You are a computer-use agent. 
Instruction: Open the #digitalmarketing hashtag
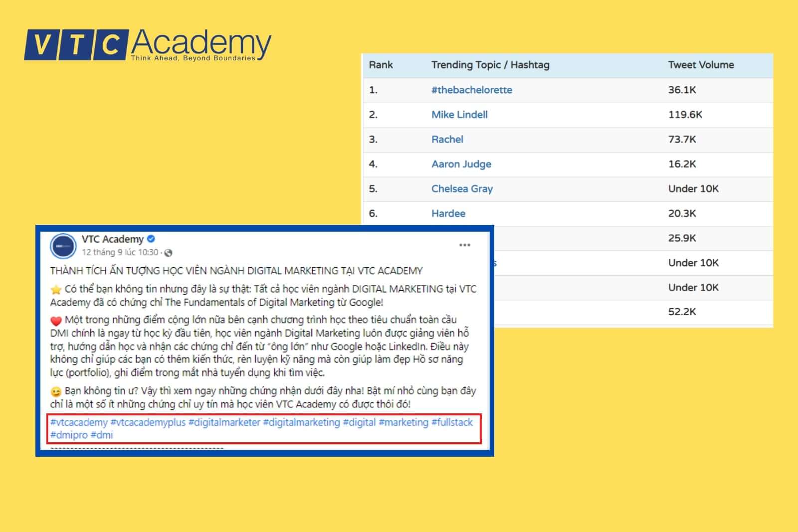301,422
